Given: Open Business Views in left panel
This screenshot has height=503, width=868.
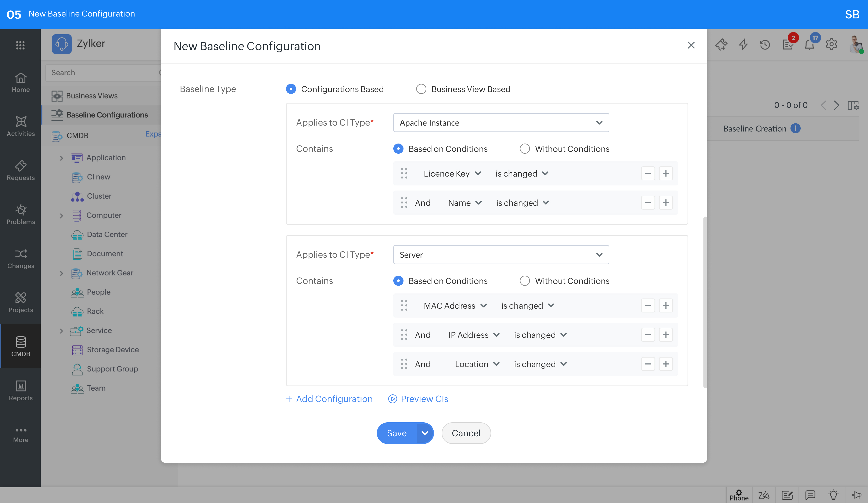Looking at the screenshot, I should pos(92,96).
